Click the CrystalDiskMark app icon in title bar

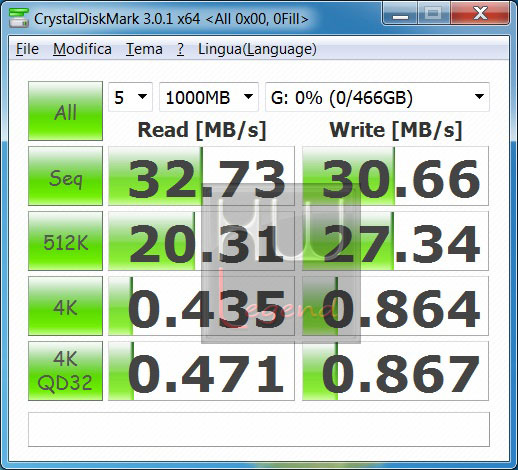pyautogui.click(x=19, y=18)
